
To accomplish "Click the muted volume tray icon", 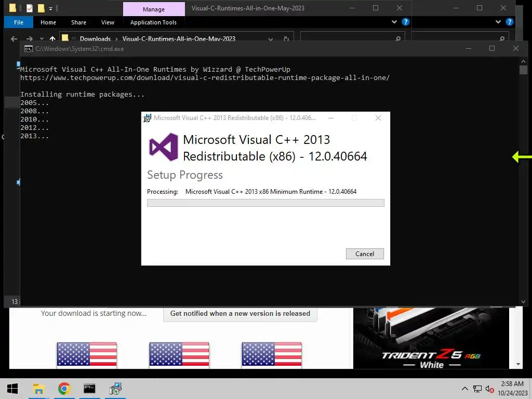I will (x=489, y=389).
